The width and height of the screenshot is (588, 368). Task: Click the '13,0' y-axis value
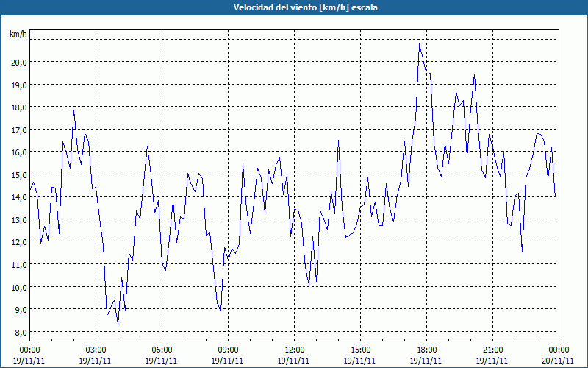point(19,219)
